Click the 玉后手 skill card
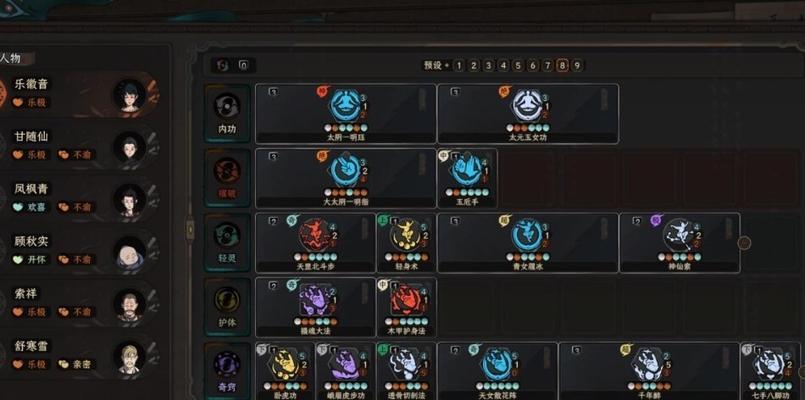Image resolution: width=805 pixels, height=400 pixels. click(x=467, y=178)
